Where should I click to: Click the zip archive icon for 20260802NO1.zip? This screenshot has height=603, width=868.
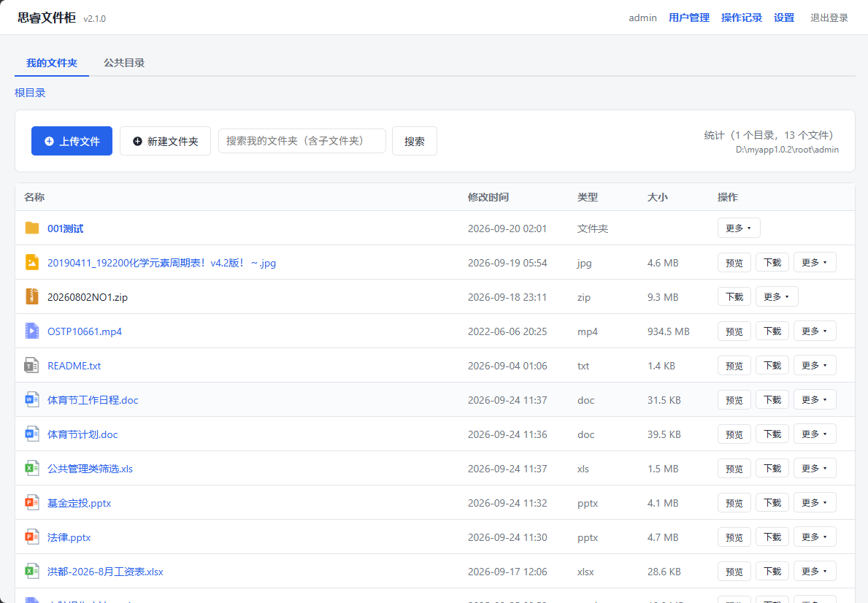(x=32, y=297)
